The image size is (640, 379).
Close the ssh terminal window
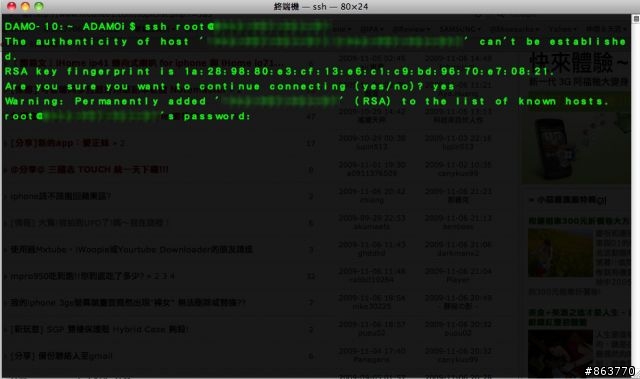11,6
